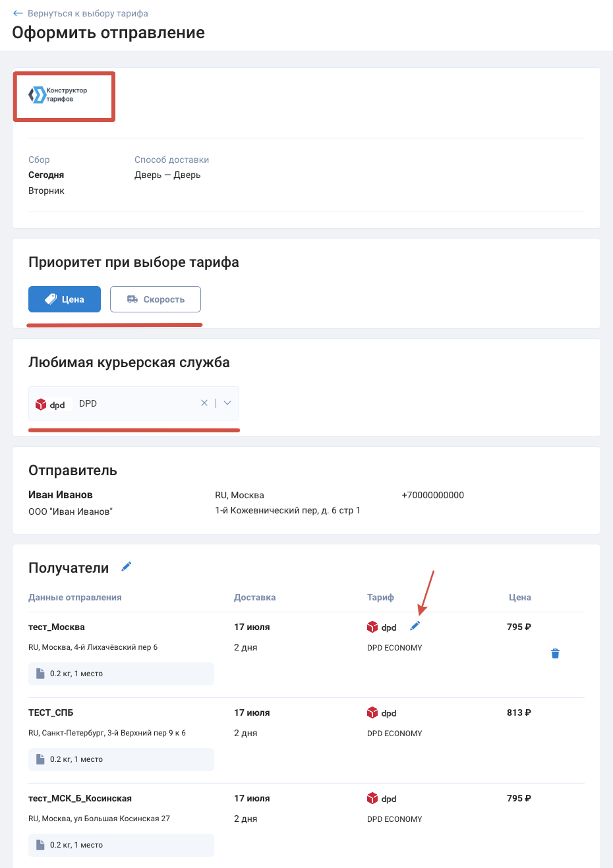The image size is (613, 868).
Task: Edit tariff for тест_Москва shipment
Action: [x=415, y=626]
